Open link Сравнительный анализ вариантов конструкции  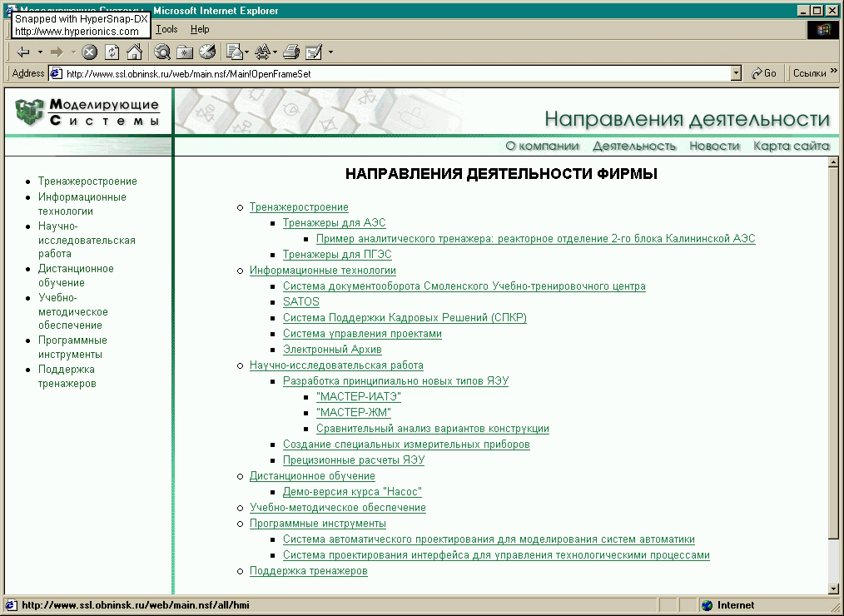[432, 429]
